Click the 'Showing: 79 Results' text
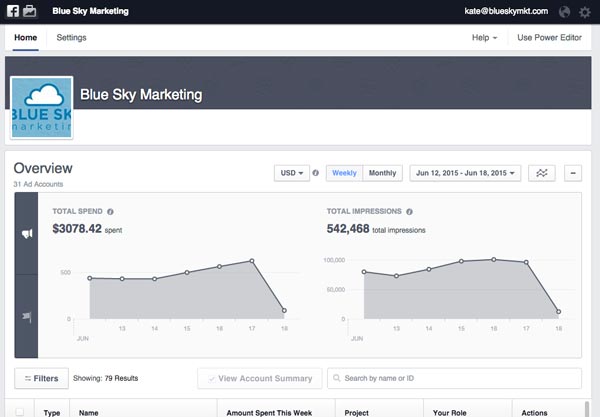The height and width of the screenshot is (417, 600). [x=106, y=378]
